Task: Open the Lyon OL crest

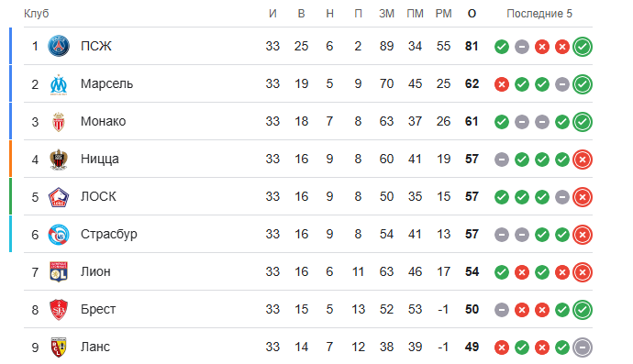Action: coord(59,271)
